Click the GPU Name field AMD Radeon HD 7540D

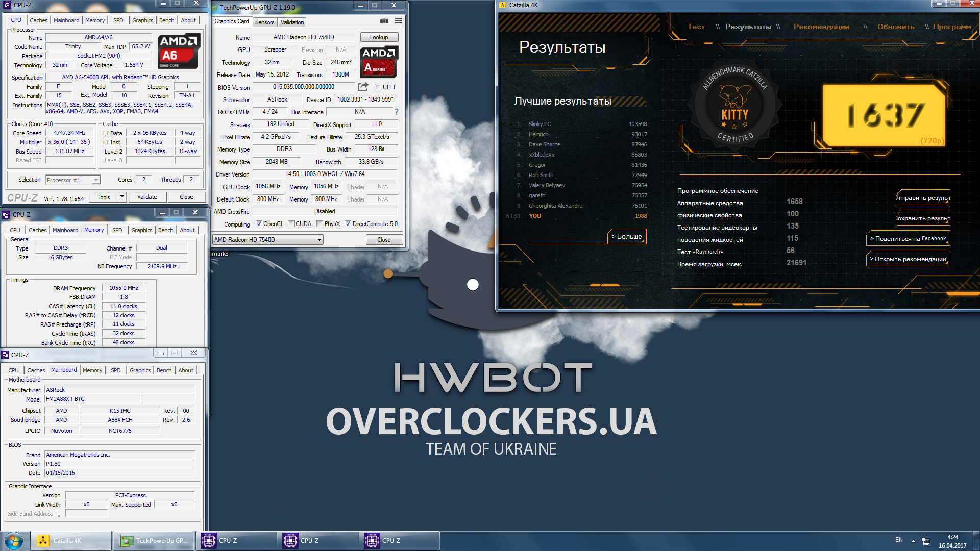304,37
